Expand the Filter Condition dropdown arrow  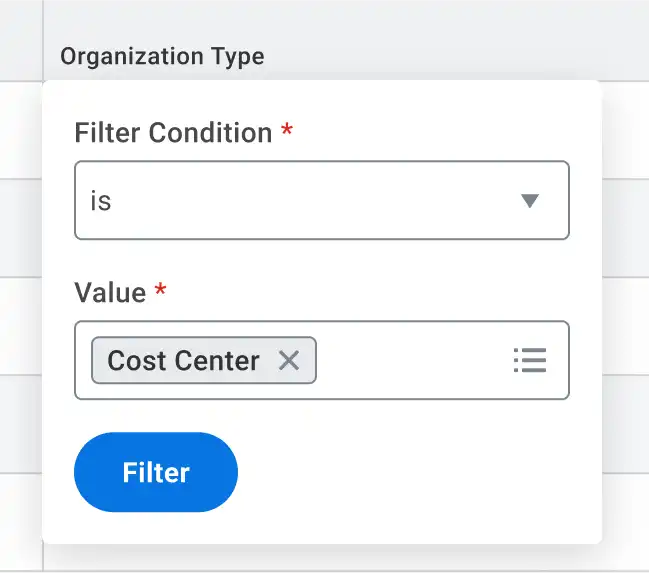click(530, 201)
